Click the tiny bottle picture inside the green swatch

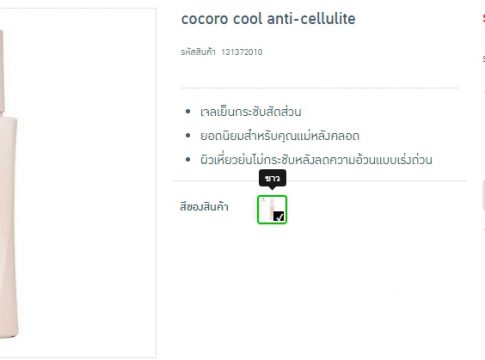tap(271, 207)
